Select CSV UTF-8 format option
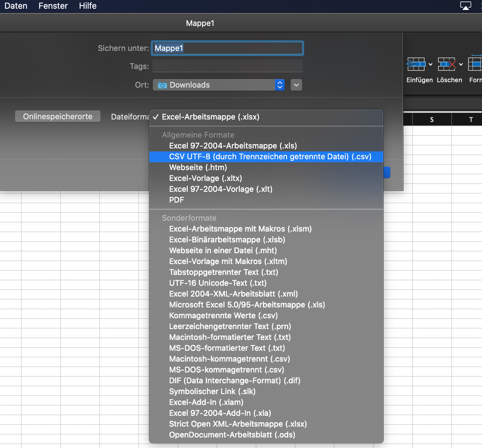482x448 pixels. coord(270,157)
